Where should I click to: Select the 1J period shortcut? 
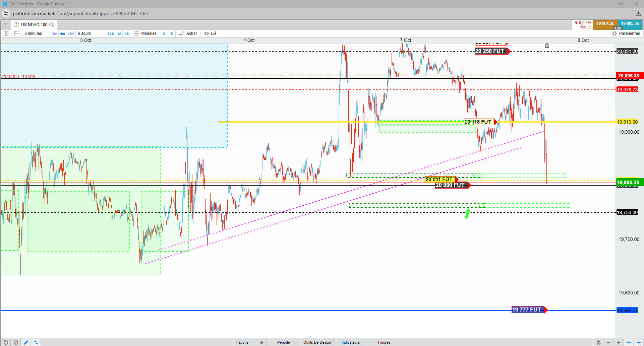pyautogui.click(x=119, y=33)
